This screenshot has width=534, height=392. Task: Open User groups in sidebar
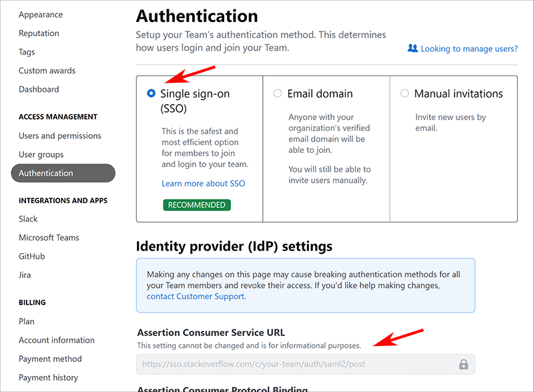click(41, 154)
